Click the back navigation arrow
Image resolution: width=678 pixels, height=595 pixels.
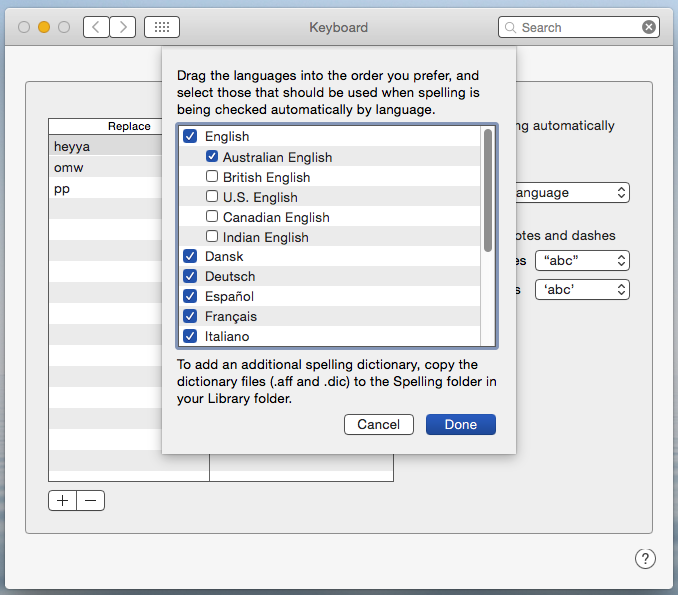(x=96, y=27)
